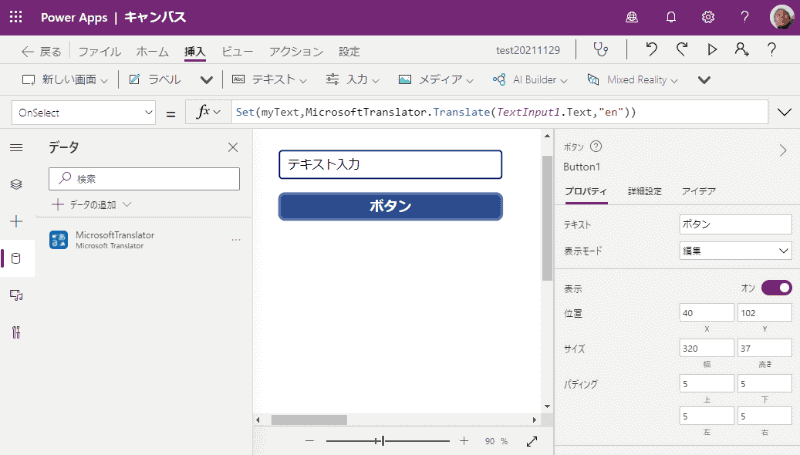
Task: Click the 検索 search field
Action: click(144, 179)
